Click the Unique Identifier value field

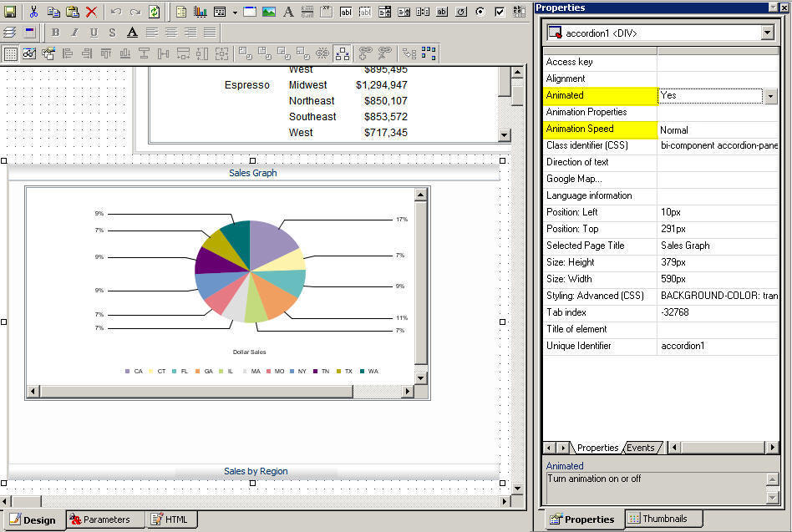[x=717, y=346]
